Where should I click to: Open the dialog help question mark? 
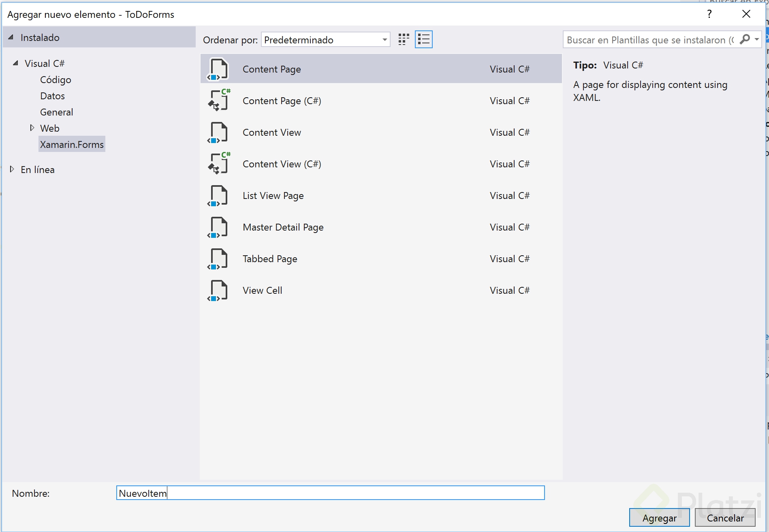coord(709,14)
